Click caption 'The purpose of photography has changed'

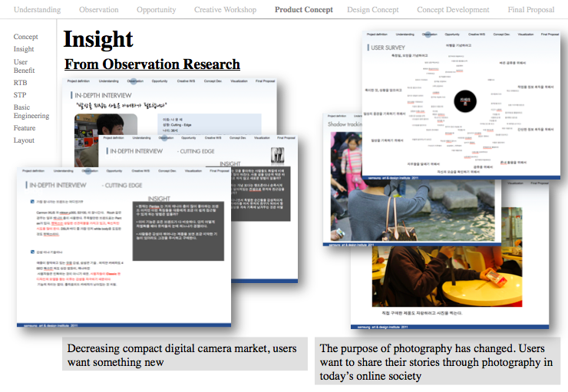pos(438,361)
